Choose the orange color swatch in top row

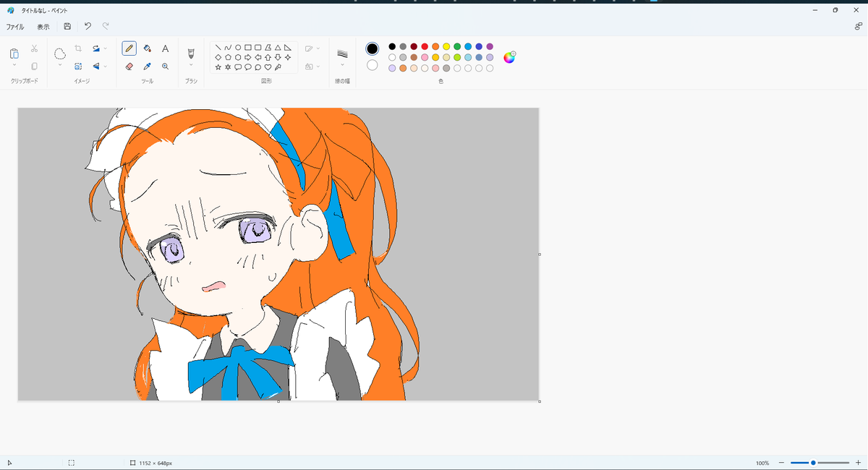point(435,46)
